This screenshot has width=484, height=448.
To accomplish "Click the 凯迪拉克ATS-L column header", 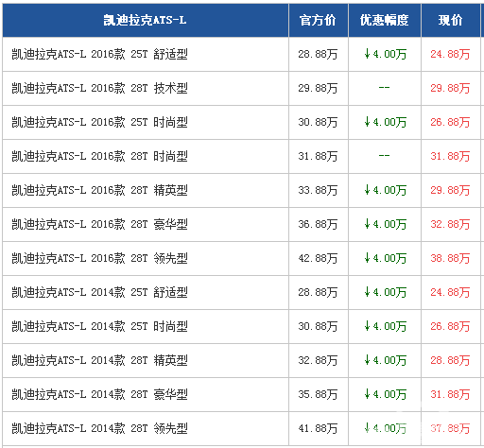I will coord(146,21).
